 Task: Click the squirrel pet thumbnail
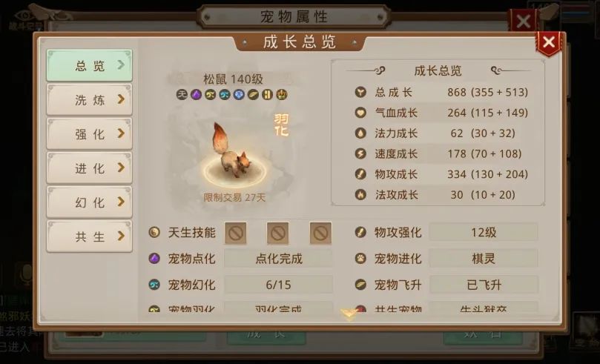click(232, 151)
